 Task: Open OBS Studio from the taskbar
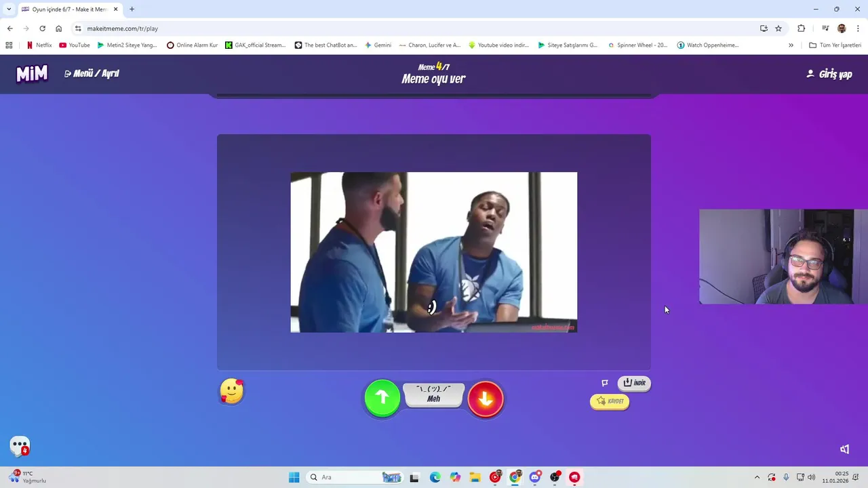pyautogui.click(x=555, y=477)
